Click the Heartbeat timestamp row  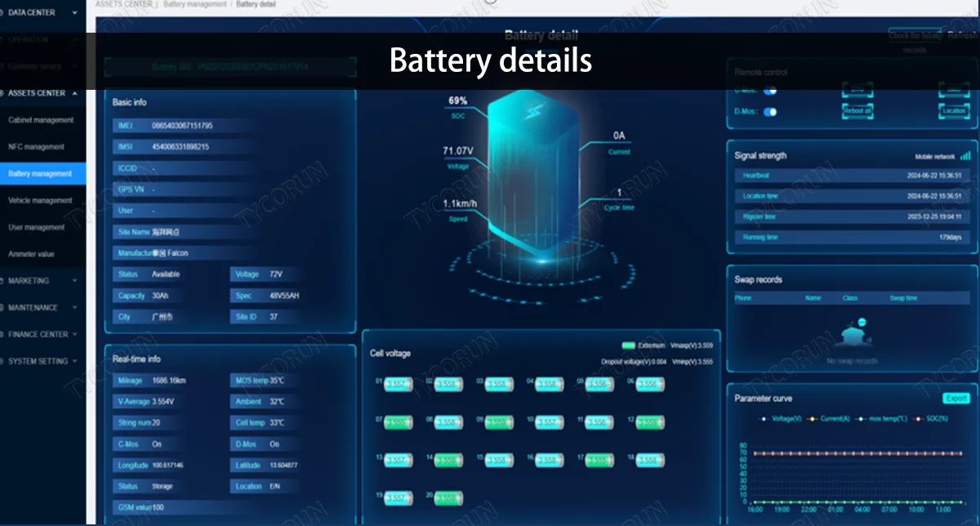[852, 176]
